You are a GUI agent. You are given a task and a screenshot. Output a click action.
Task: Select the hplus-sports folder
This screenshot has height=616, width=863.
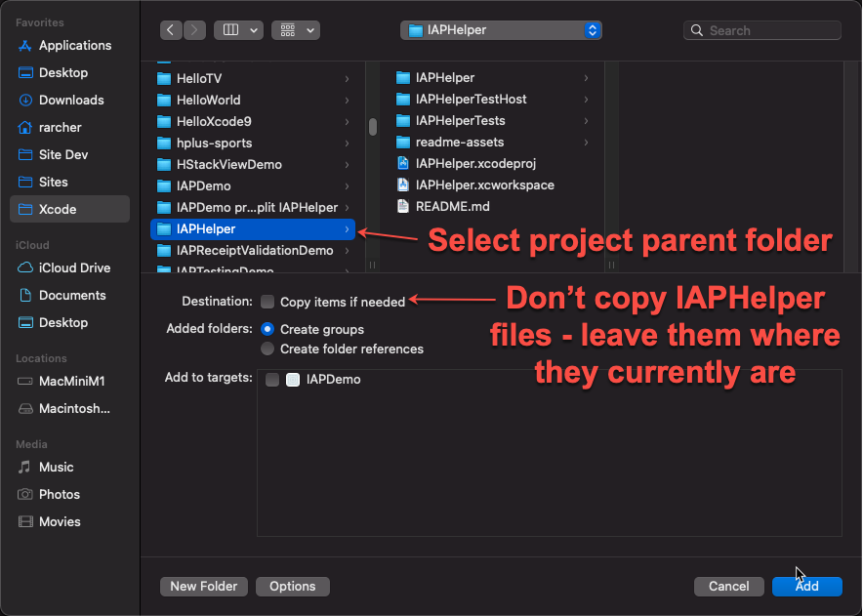click(x=253, y=144)
